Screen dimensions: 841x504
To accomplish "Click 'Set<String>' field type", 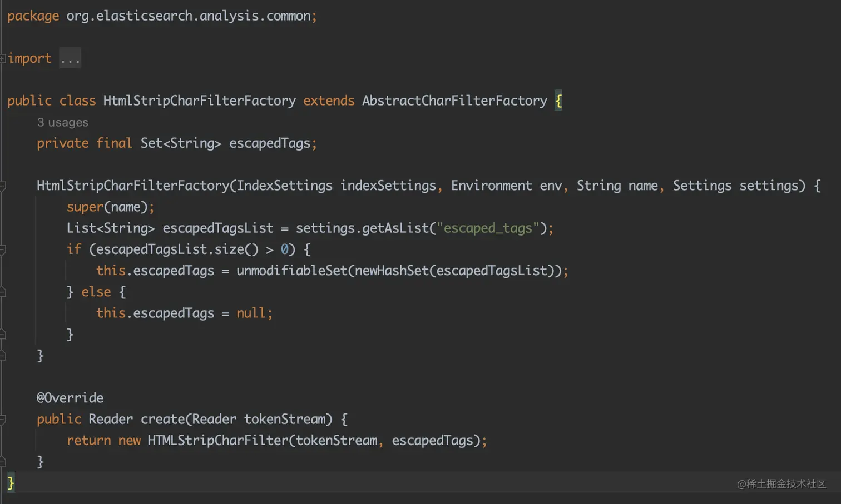I will coord(181,143).
